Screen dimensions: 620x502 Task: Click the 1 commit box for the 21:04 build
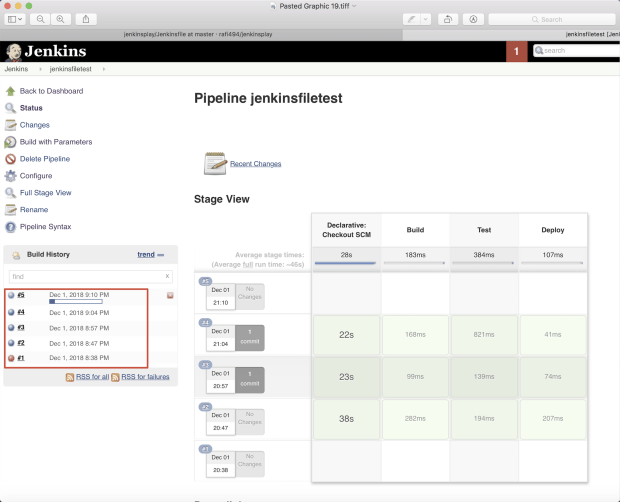(x=250, y=337)
